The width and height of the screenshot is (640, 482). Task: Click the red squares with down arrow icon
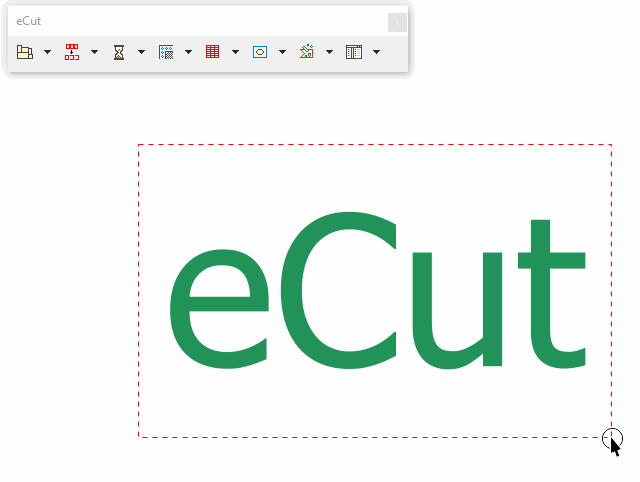[72, 52]
